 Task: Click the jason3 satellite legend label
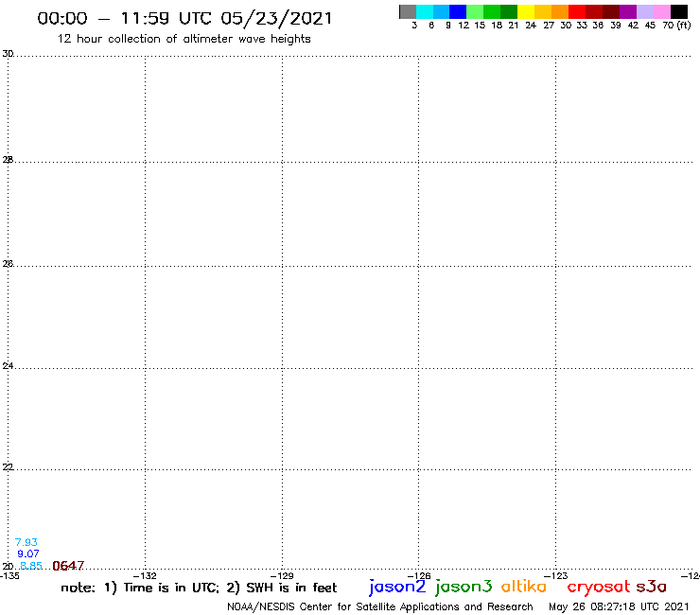coord(464,587)
